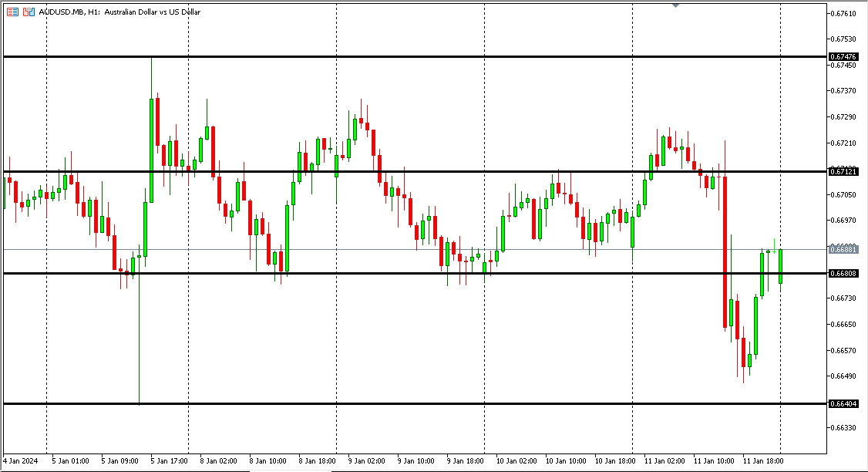Select the 0.66808 horizontal line price label
Screen dimensions: 868x472
point(843,274)
